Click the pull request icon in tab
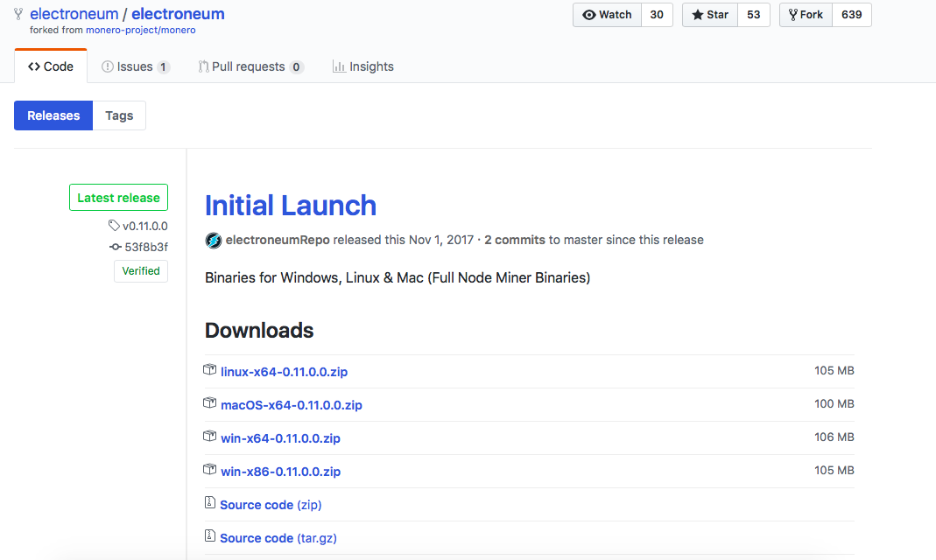The height and width of the screenshot is (560, 936). (x=203, y=66)
